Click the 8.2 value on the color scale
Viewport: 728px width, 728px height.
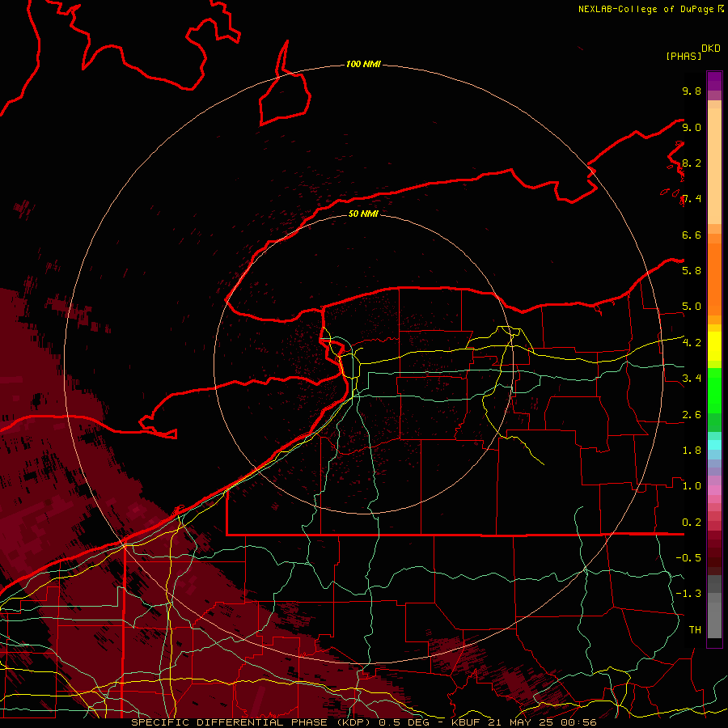[x=692, y=163]
